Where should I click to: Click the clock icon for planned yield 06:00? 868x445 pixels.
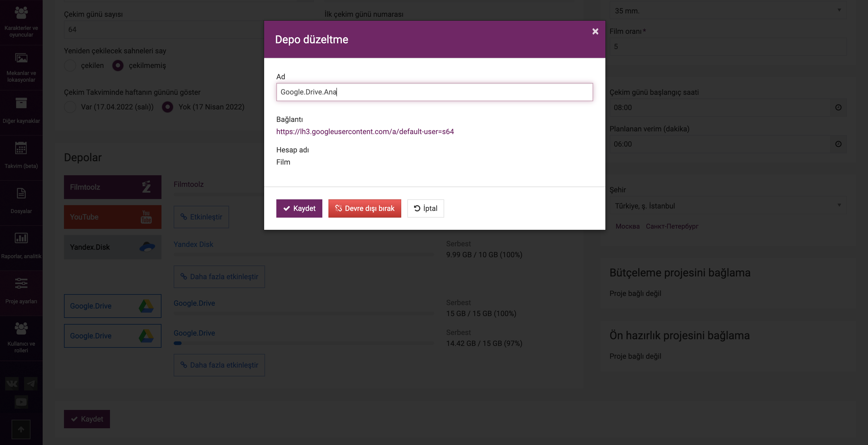tap(838, 144)
